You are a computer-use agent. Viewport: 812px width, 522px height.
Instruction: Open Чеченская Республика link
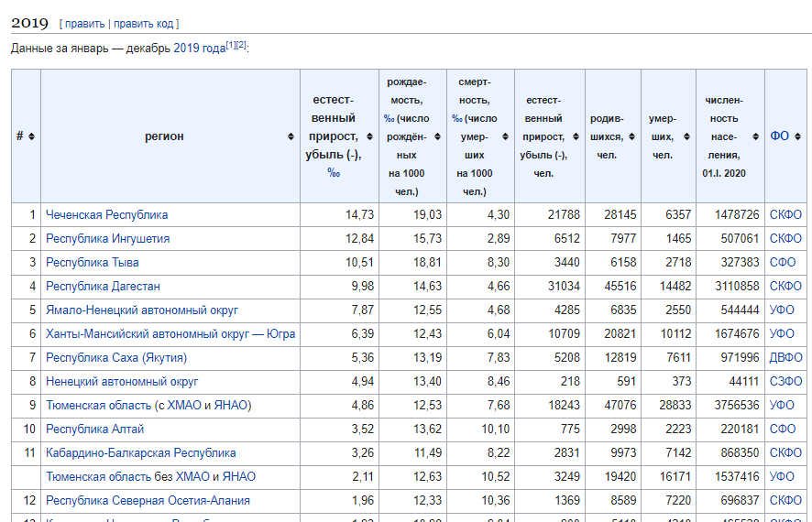[106, 214]
